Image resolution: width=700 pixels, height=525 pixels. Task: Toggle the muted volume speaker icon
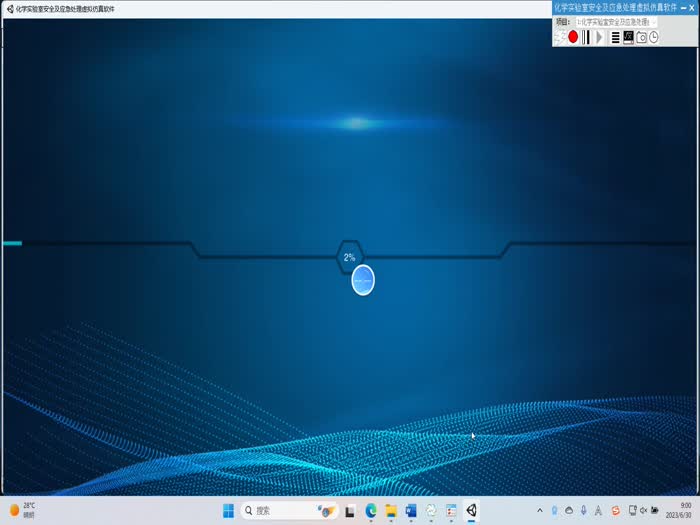coord(647,510)
